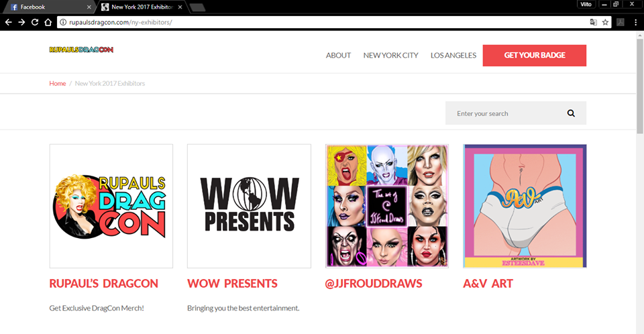The height and width of the screenshot is (334, 644).
Task: Open the browser home page icon
Action: click(x=48, y=22)
